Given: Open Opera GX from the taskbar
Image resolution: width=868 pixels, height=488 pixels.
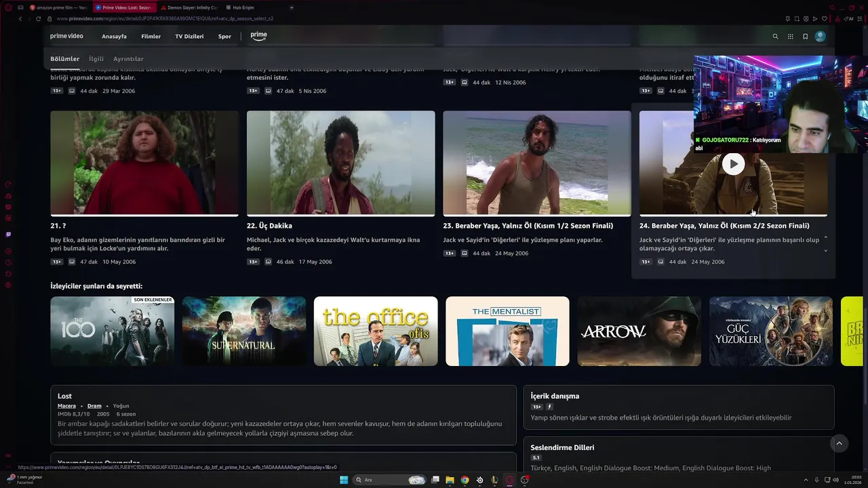Looking at the screenshot, I should tap(509, 480).
